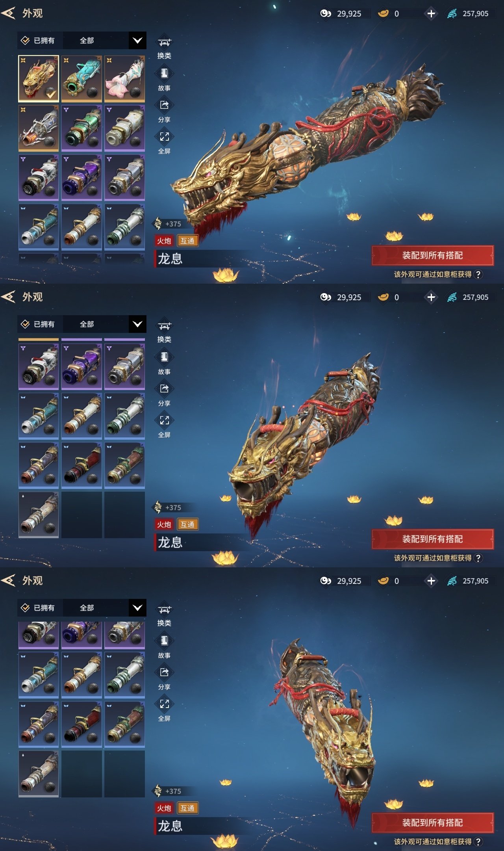Select the teal jade cannon skin thumbnail
Screen dimensions: 504x851
click(x=82, y=79)
